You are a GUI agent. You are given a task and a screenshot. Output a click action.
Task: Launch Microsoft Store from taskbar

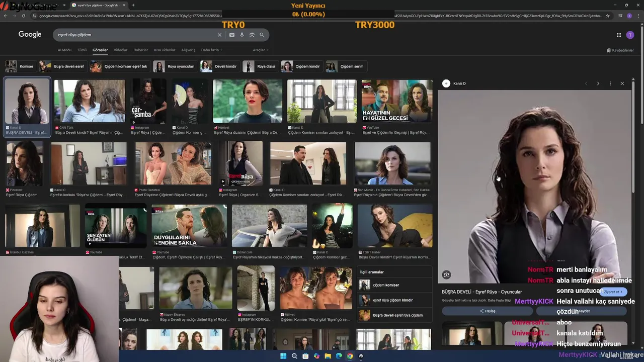pyautogui.click(x=305, y=356)
